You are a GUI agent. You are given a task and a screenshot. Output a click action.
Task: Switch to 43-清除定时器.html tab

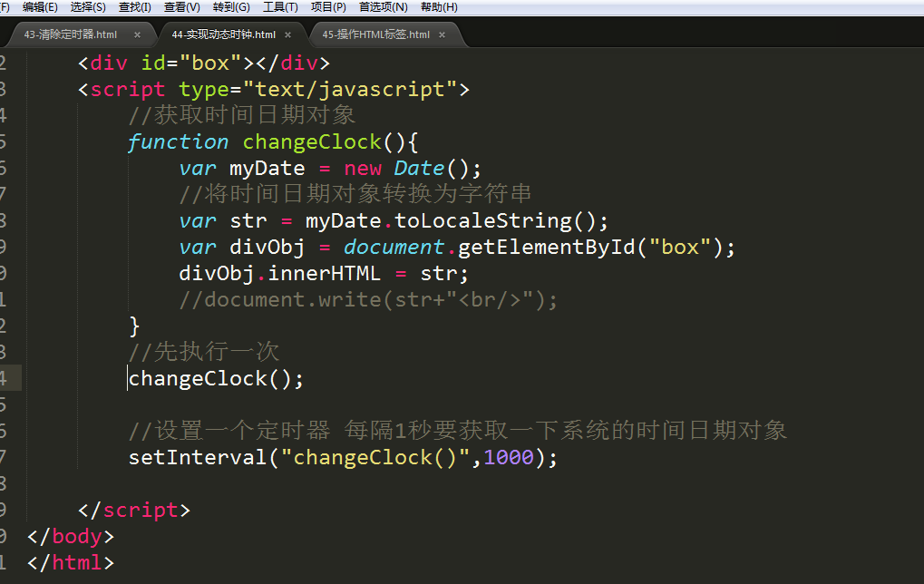tap(71, 34)
